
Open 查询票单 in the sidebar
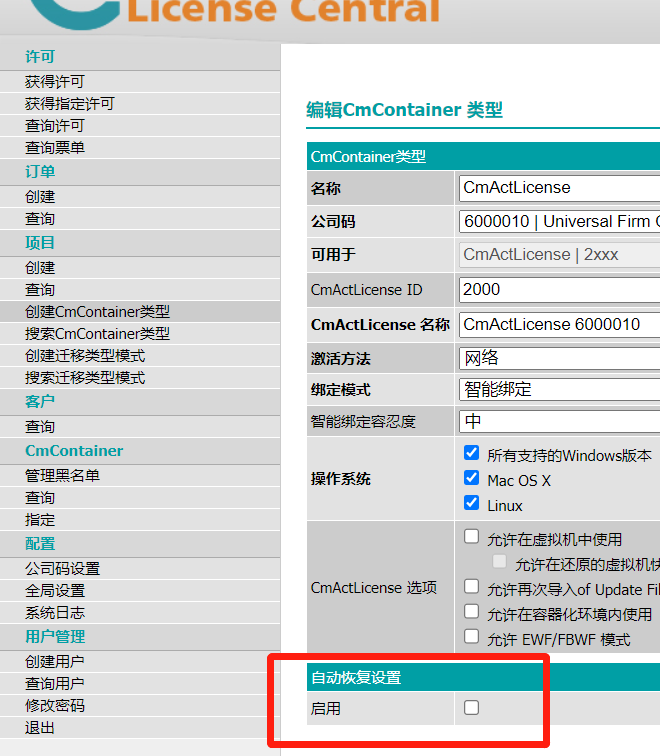pos(54,148)
